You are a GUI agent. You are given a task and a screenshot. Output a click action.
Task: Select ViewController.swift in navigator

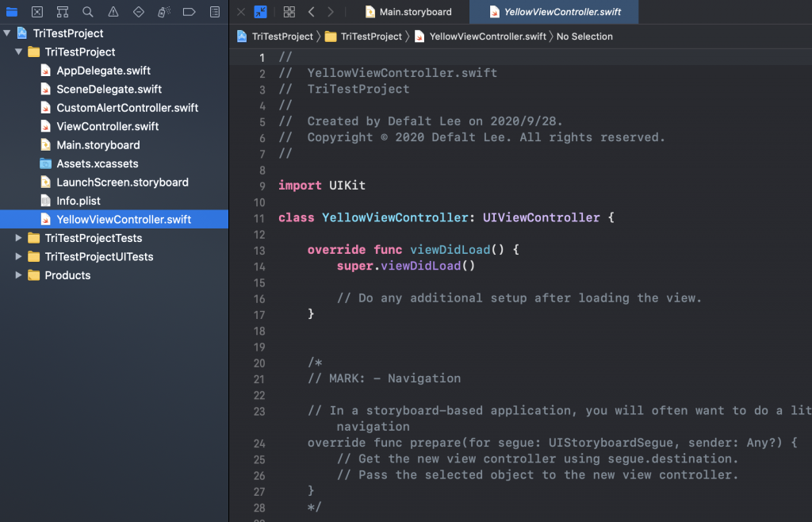click(x=107, y=126)
